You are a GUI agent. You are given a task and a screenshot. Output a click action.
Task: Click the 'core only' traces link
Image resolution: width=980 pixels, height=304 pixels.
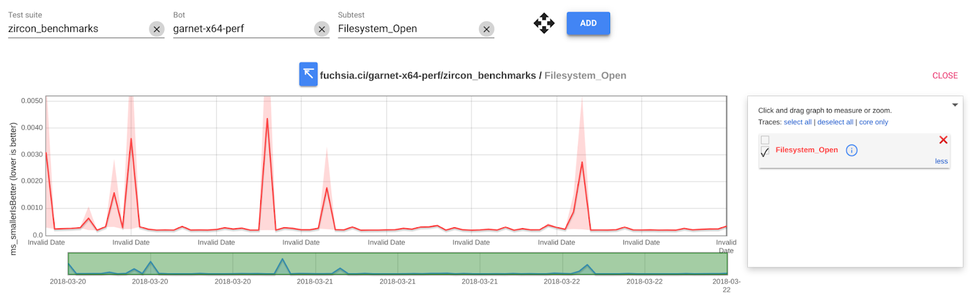pos(873,122)
